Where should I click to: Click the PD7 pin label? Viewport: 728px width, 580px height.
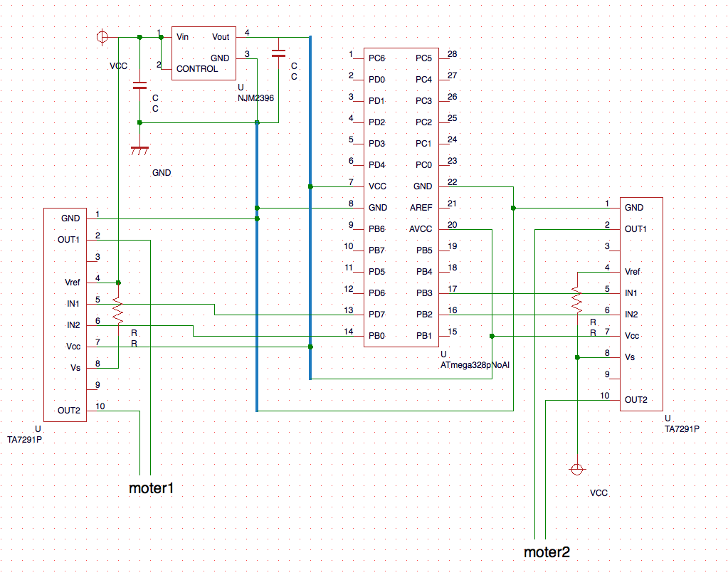click(376, 315)
